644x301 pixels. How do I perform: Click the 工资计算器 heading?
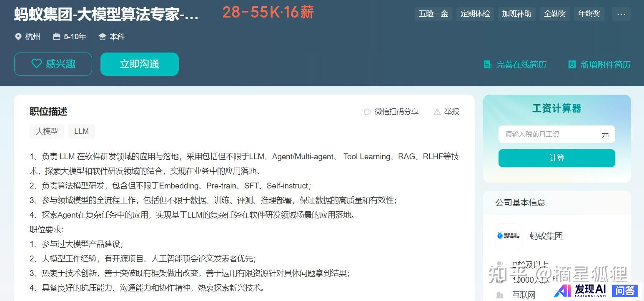click(x=557, y=108)
